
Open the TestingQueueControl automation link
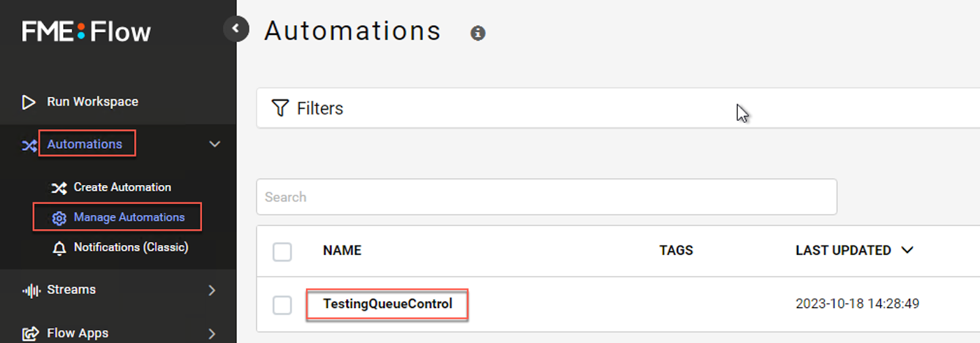(388, 304)
